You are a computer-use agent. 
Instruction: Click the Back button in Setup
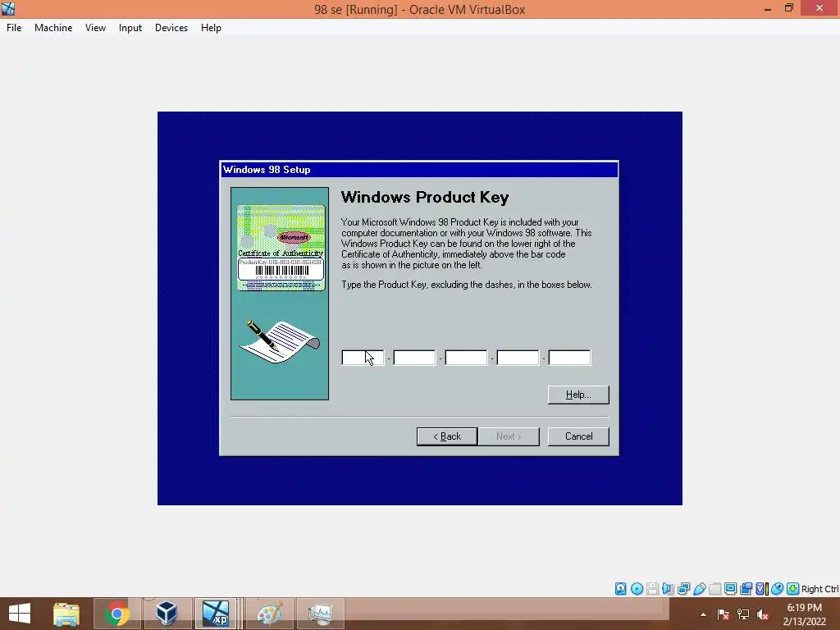[x=447, y=436]
